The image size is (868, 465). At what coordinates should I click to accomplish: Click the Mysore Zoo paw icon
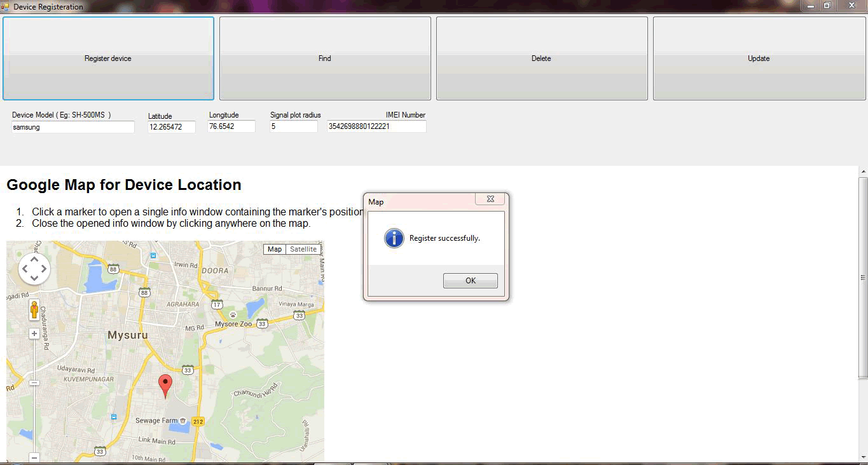tap(233, 314)
